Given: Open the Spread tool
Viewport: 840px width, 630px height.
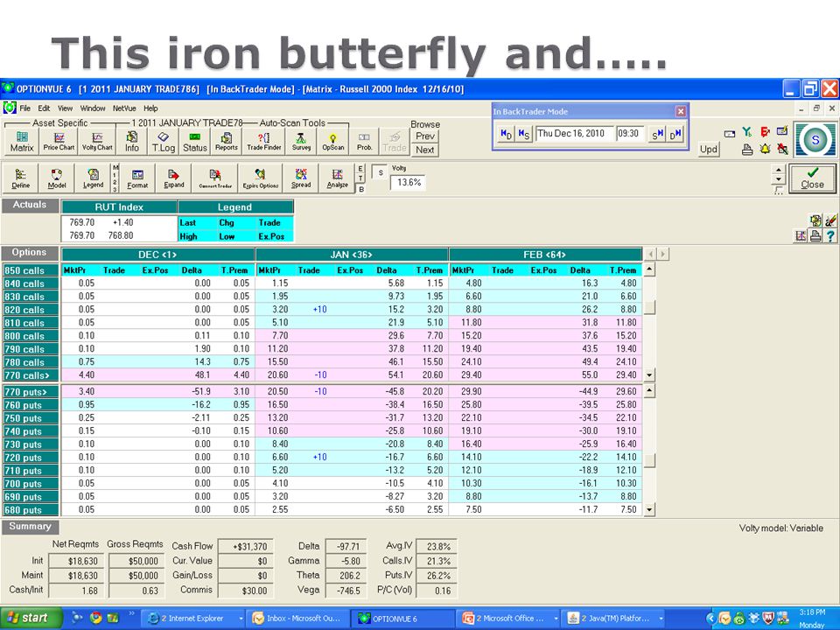Looking at the screenshot, I should point(300,178).
